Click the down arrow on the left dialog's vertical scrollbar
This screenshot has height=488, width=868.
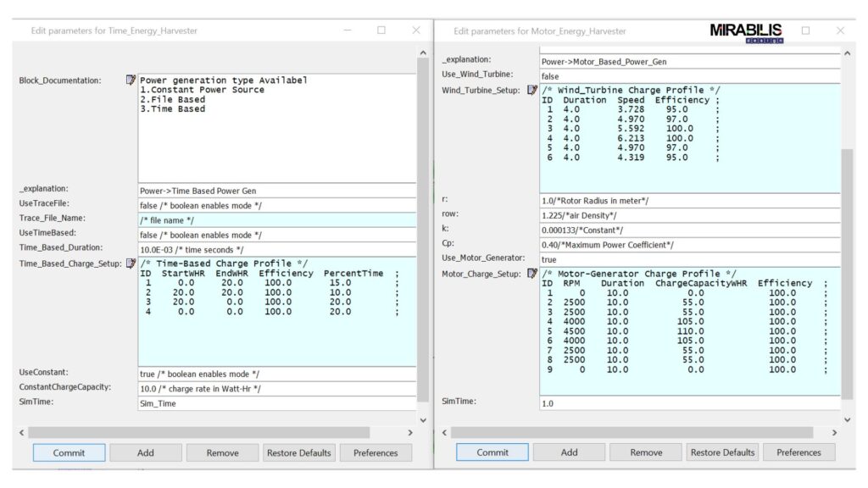click(424, 420)
